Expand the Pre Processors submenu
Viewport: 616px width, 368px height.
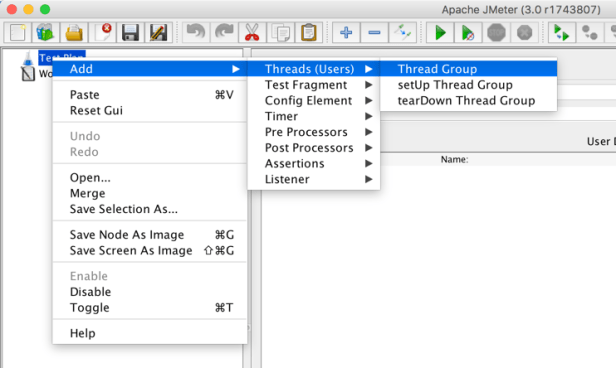click(314, 132)
